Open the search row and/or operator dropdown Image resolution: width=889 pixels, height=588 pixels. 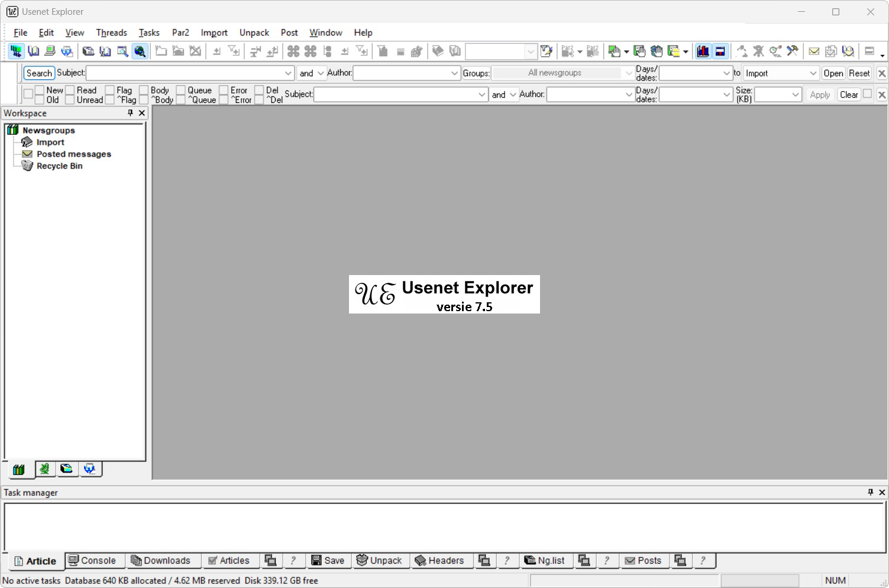[x=321, y=73]
